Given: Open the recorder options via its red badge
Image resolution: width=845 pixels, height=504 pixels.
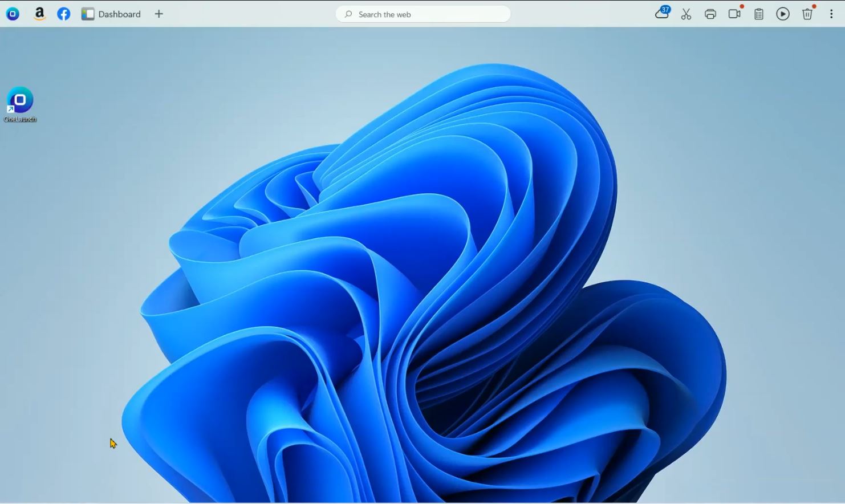Looking at the screenshot, I should tap(742, 7).
